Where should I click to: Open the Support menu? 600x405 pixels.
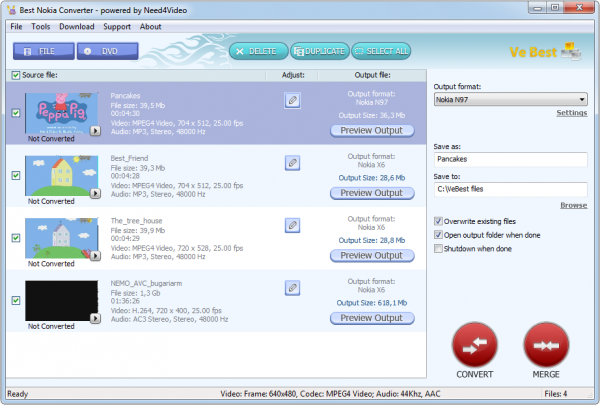(x=117, y=27)
